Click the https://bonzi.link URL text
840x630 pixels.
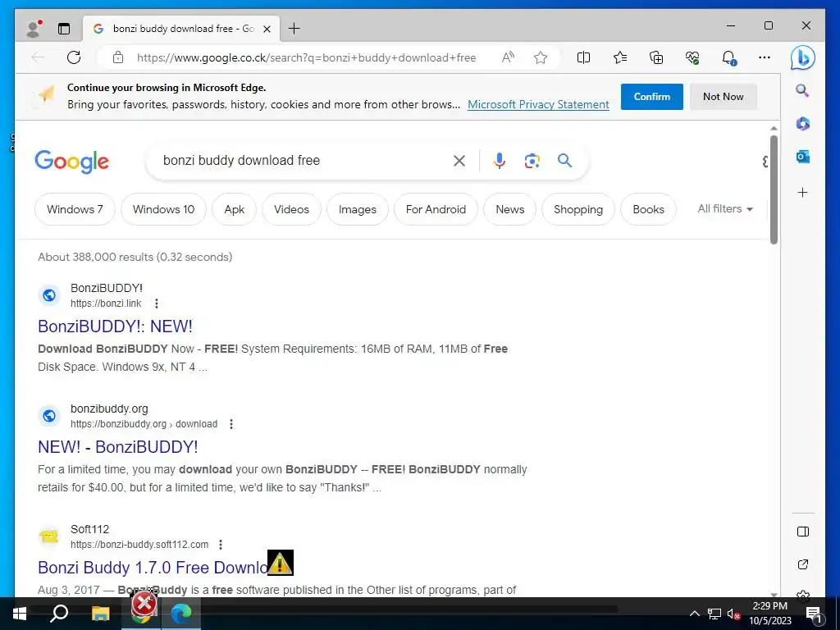point(106,304)
